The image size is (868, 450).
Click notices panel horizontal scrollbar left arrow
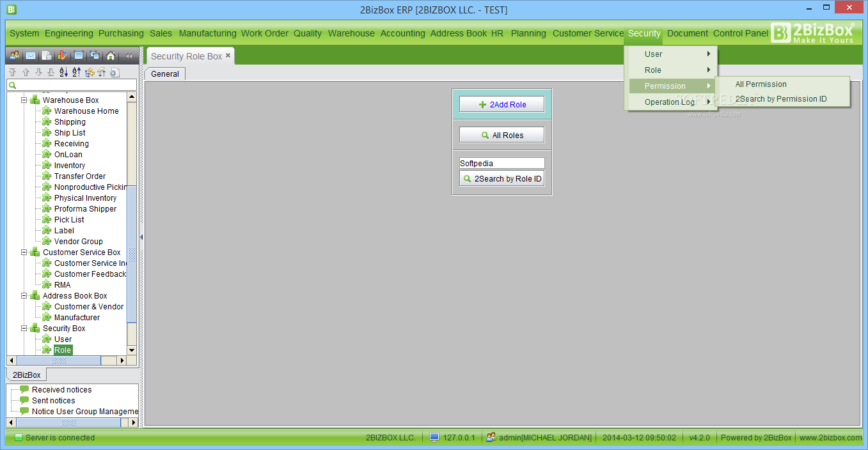pyautogui.click(x=11, y=423)
